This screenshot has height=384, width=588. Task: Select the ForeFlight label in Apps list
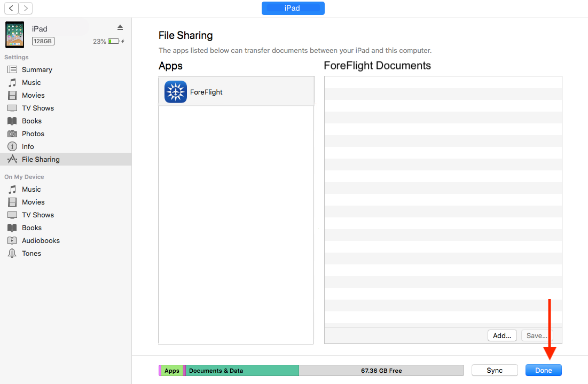206,92
